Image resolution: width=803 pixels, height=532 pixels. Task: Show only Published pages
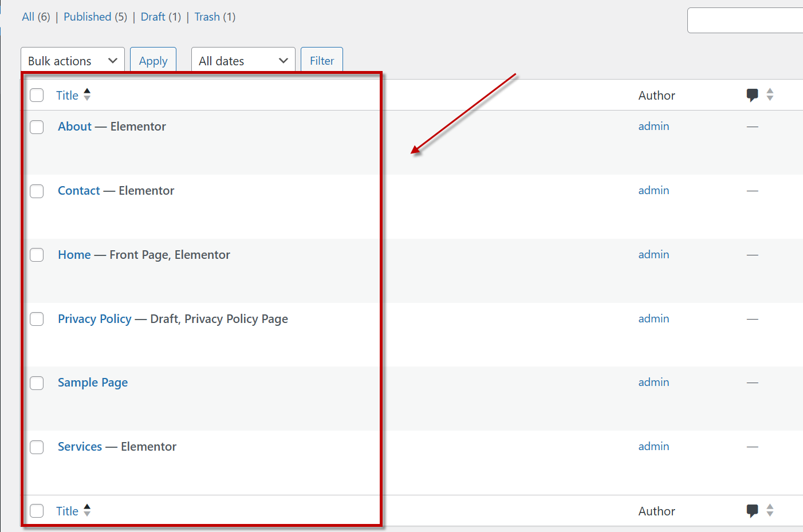click(87, 17)
